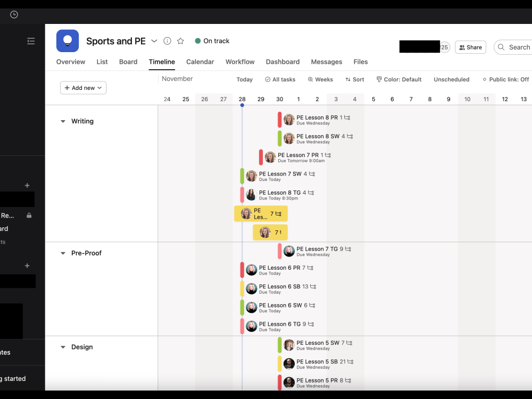Image resolution: width=532 pixels, height=399 pixels.
Task: Collapse the Writing section
Action: tap(63, 121)
